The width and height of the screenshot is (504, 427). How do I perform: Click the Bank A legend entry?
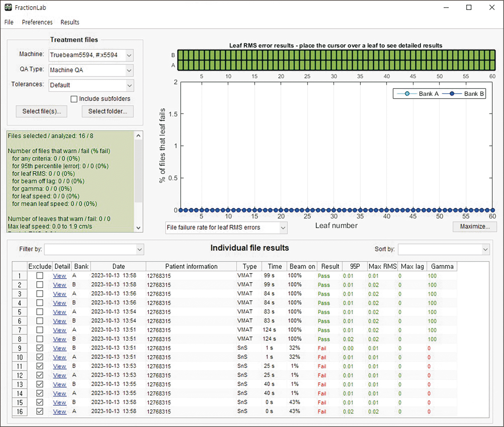coord(418,94)
